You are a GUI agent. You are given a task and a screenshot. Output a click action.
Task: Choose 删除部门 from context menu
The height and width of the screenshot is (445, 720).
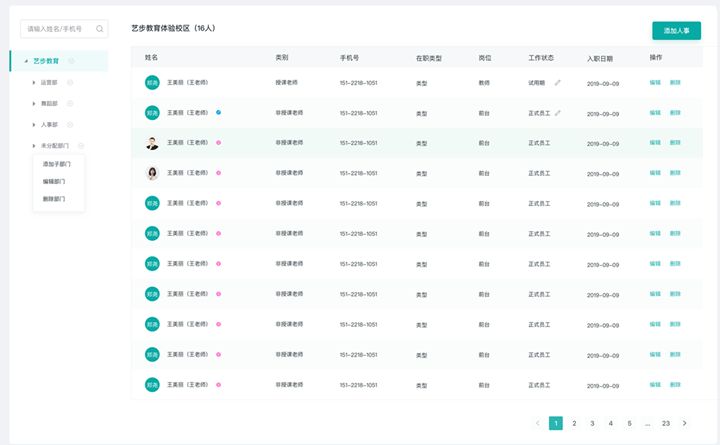[x=54, y=199]
